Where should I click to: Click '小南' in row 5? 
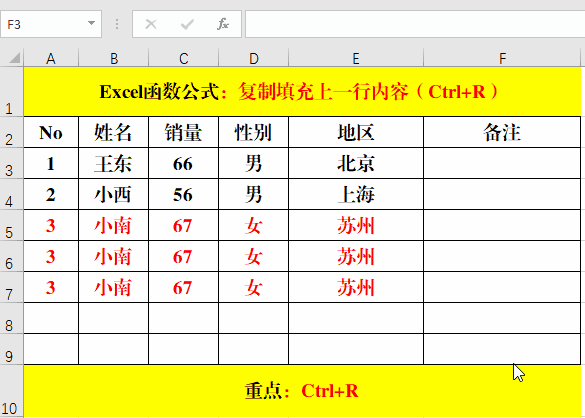coord(113,225)
